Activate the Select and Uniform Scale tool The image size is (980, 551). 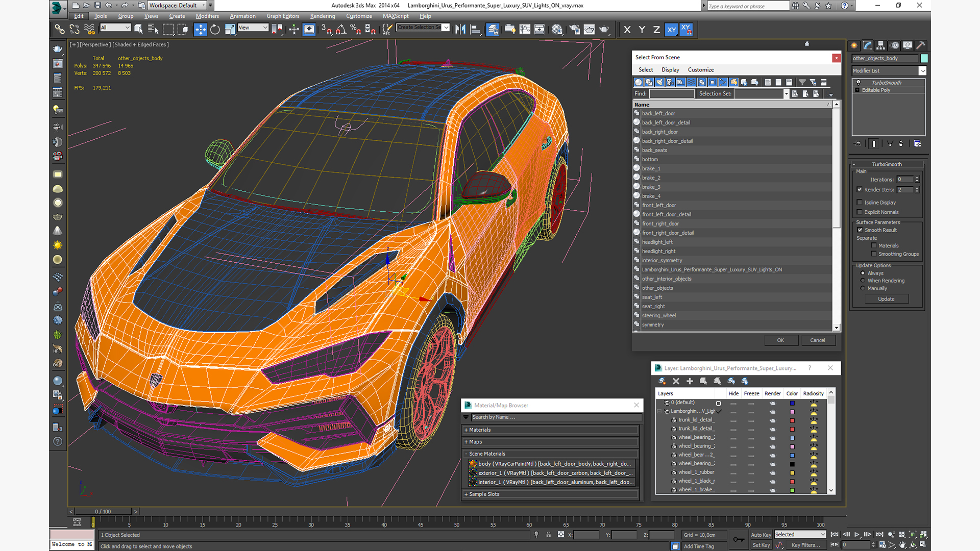click(x=230, y=29)
